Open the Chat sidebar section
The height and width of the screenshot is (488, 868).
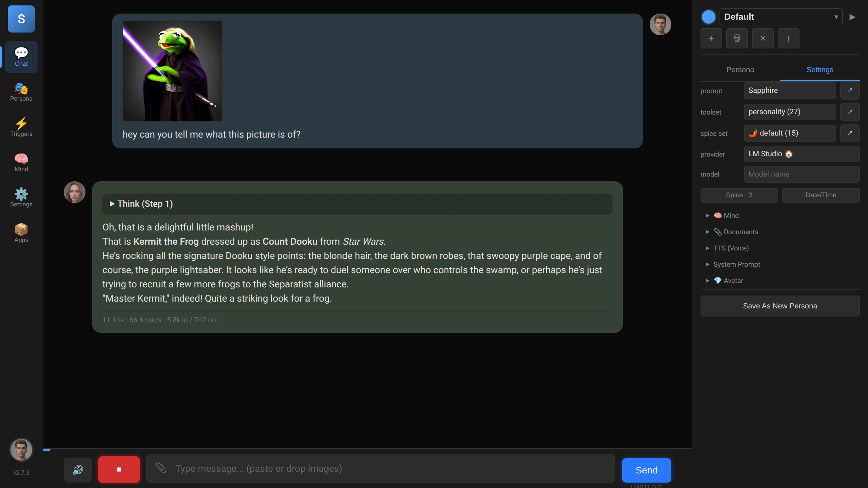pos(21,57)
